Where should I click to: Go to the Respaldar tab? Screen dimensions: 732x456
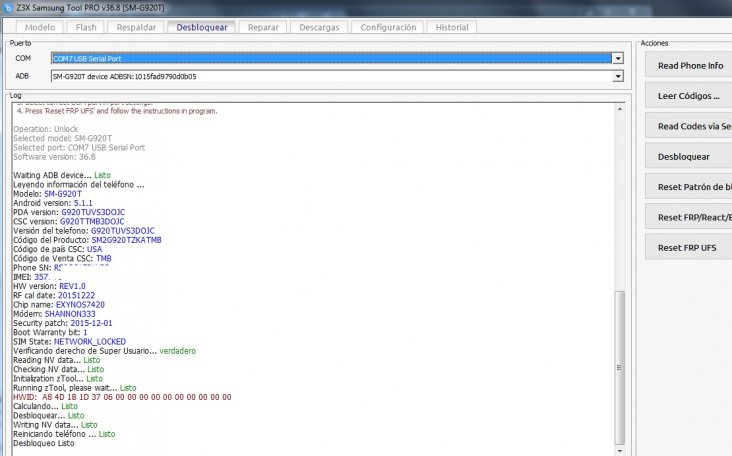[x=136, y=27]
